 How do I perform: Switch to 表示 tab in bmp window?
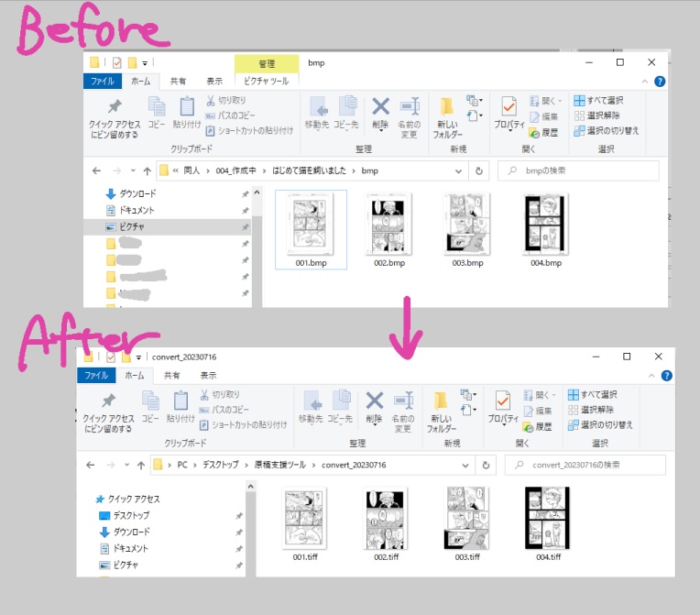[x=214, y=82]
